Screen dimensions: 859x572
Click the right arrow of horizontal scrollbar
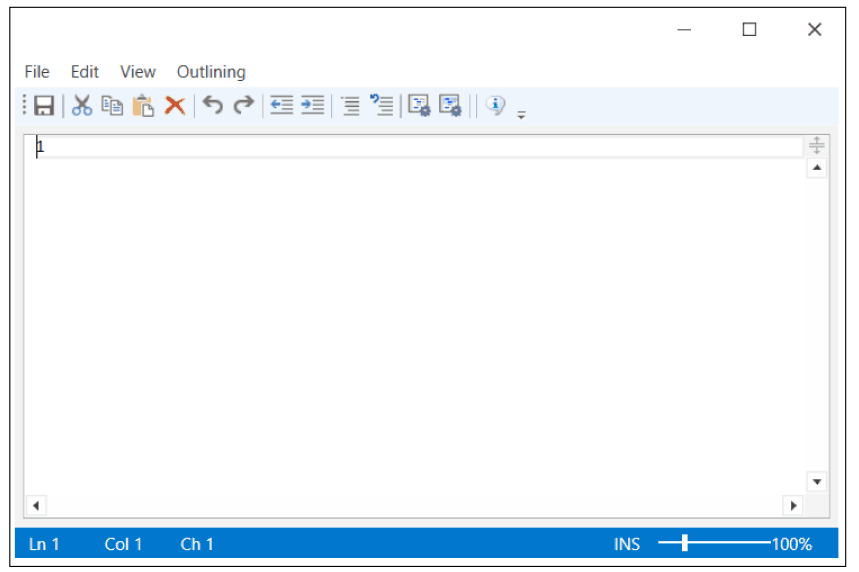pyautogui.click(x=794, y=506)
